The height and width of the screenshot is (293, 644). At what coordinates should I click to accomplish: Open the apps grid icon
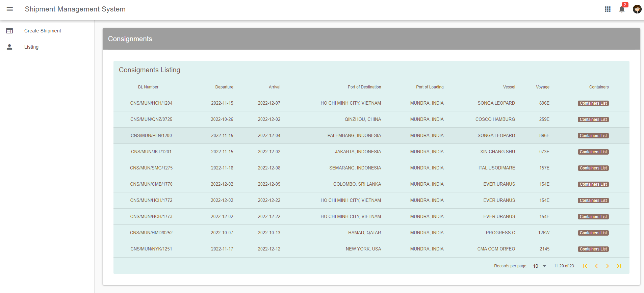point(608,9)
